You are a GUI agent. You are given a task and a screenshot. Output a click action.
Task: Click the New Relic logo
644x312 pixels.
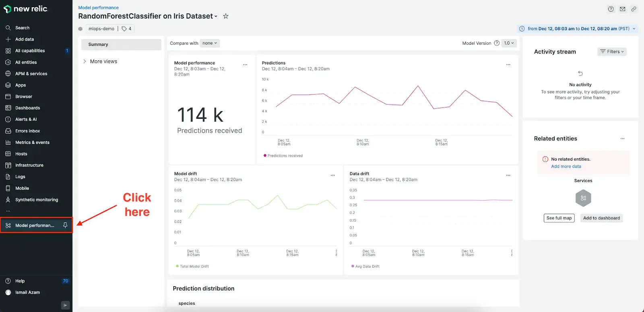click(x=25, y=9)
